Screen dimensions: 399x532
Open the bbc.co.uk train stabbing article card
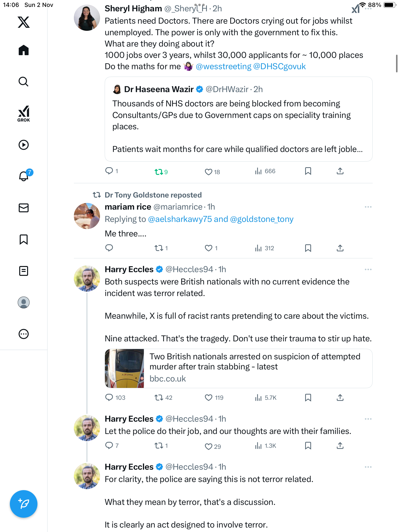238,368
